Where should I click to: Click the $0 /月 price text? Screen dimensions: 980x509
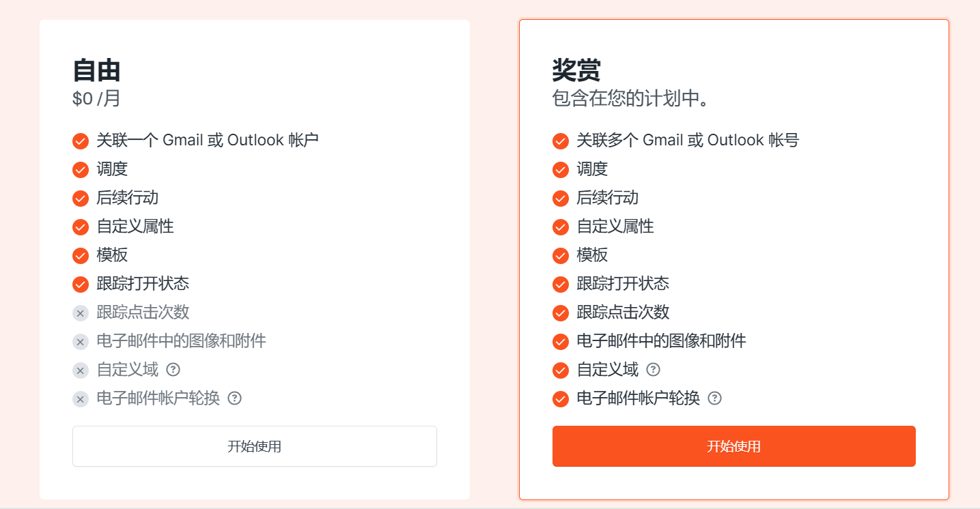pyautogui.click(x=96, y=99)
